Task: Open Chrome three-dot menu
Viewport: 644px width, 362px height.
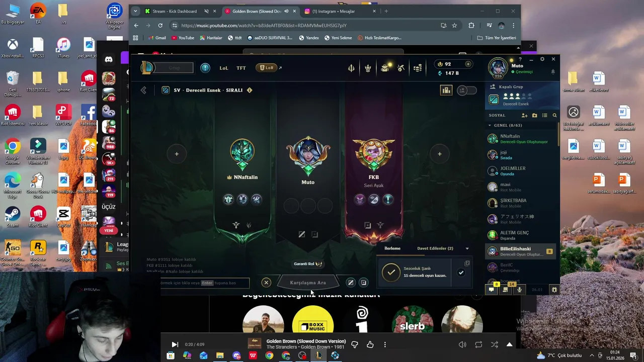Action: pyautogui.click(x=513, y=25)
